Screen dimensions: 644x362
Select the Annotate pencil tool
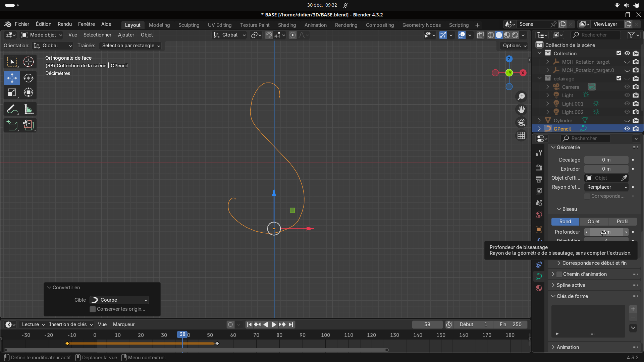click(x=12, y=109)
